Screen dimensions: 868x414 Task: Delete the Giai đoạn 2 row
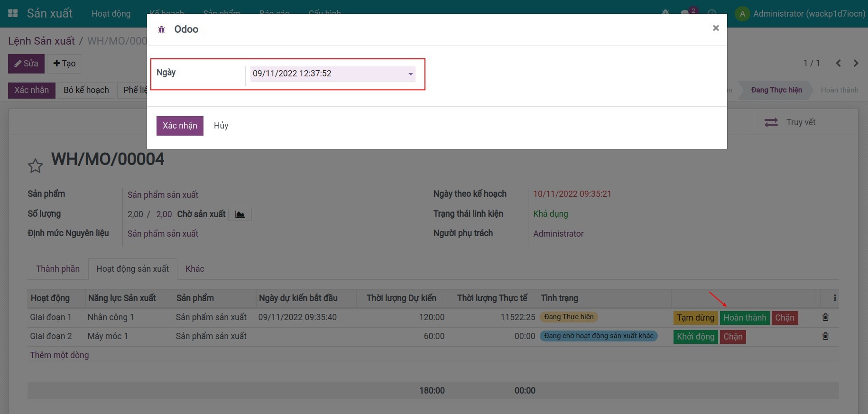tap(825, 336)
